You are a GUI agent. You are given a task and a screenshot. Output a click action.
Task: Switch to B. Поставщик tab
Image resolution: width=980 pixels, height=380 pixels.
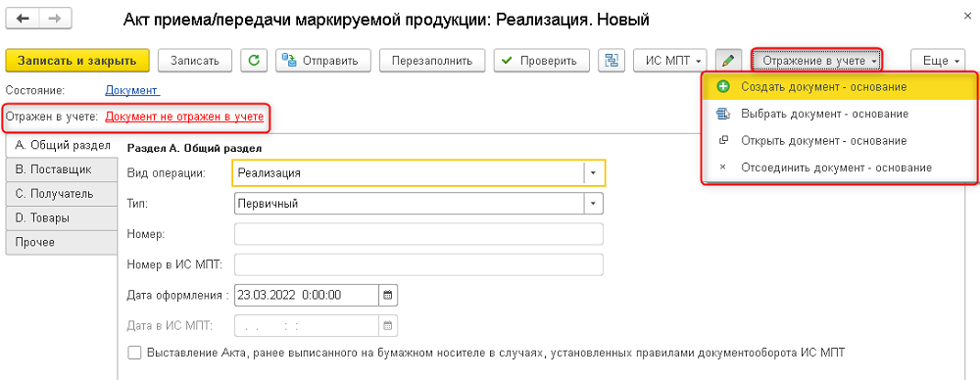coord(62,169)
